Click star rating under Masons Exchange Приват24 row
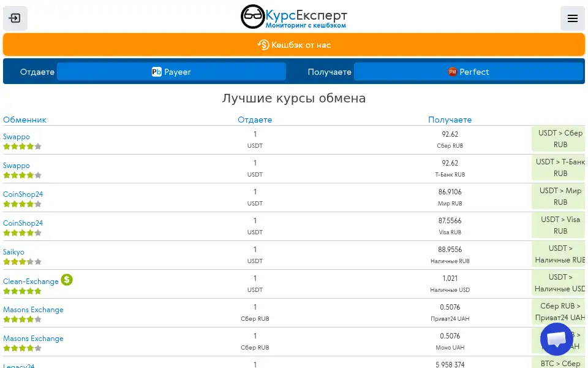This screenshot has height=368, width=588. (x=22, y=320)
